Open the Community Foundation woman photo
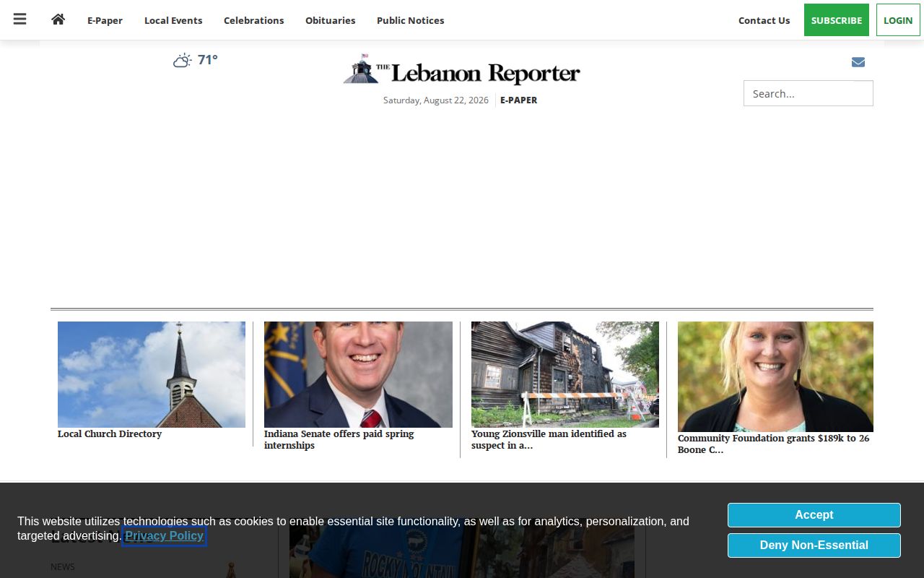The height and width of the screenshot is (578, 924). point(775,376)
